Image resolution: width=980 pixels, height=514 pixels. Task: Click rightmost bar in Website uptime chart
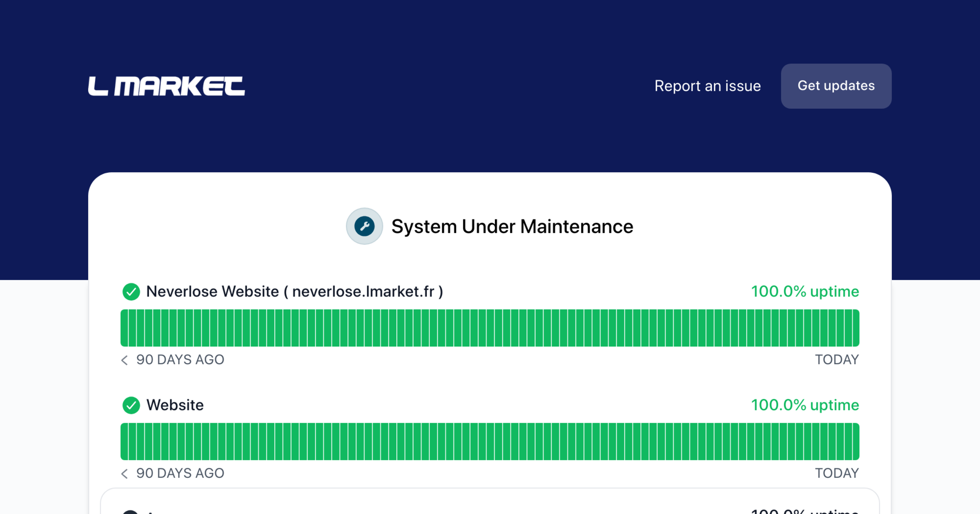point(855,441)
